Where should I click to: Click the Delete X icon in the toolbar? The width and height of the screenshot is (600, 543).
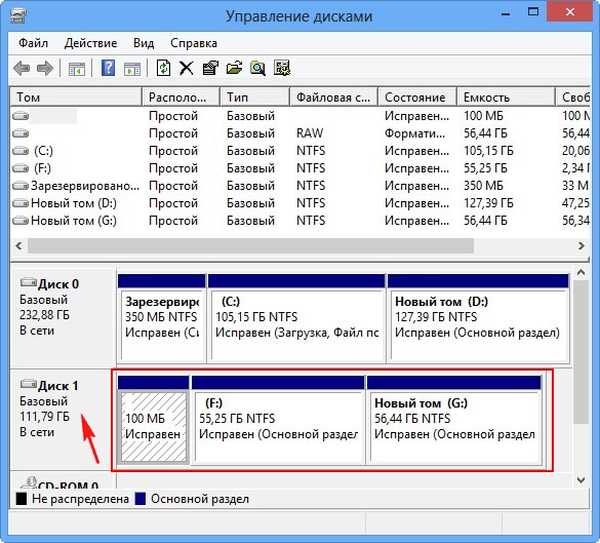point(186,68)
